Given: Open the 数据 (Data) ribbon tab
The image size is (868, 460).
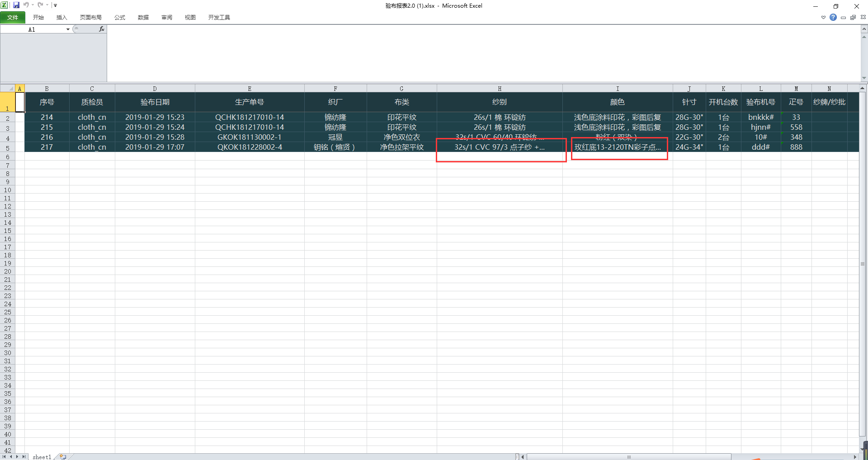Looking at the screenshot, I should [143, 17].
